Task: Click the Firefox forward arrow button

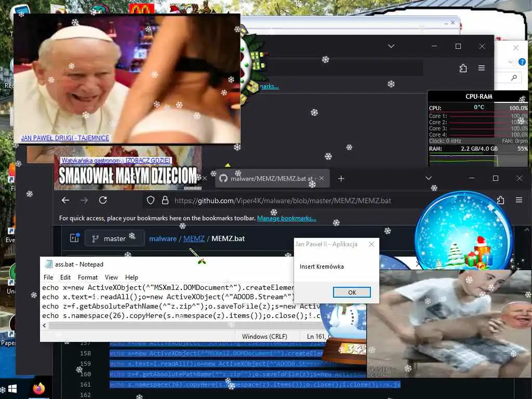Action: pyautogui.click(x=84, y=200)
